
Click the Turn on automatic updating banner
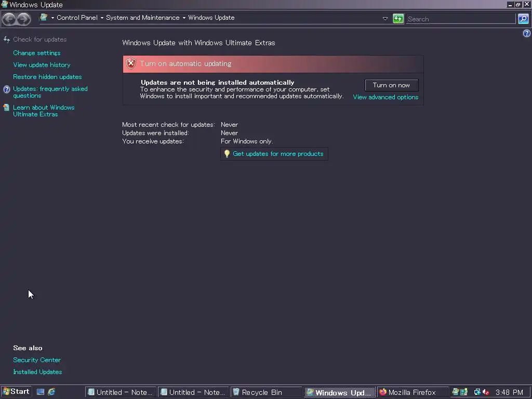click(273, 64)
